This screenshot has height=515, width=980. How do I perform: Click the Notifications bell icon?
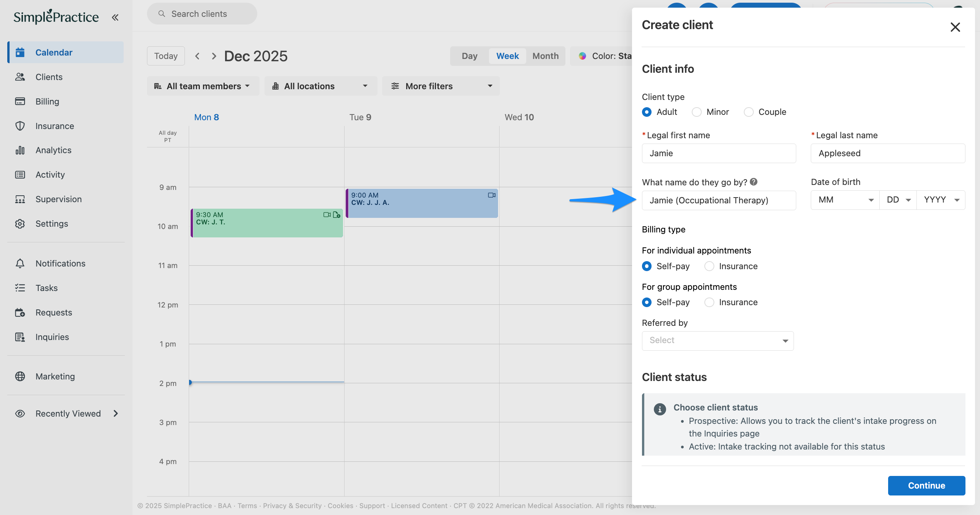tap(20, 263)
